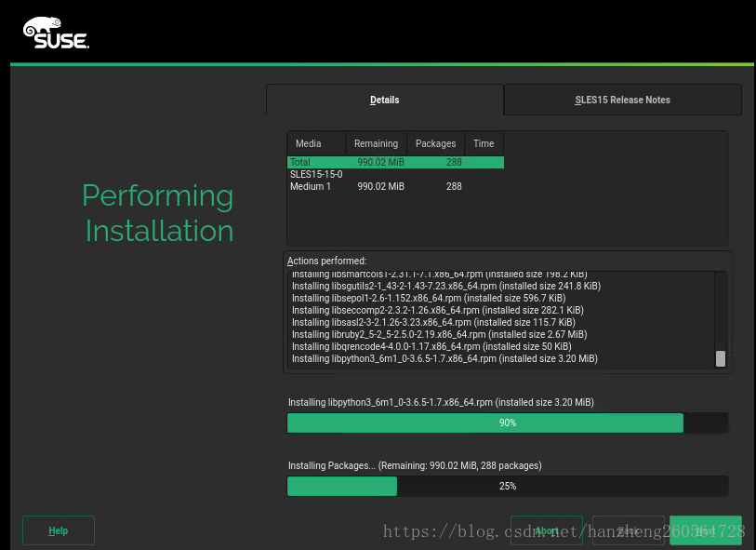Click the Media column header
This screenshot has height=550, width=756.
[x=316, y=143]
